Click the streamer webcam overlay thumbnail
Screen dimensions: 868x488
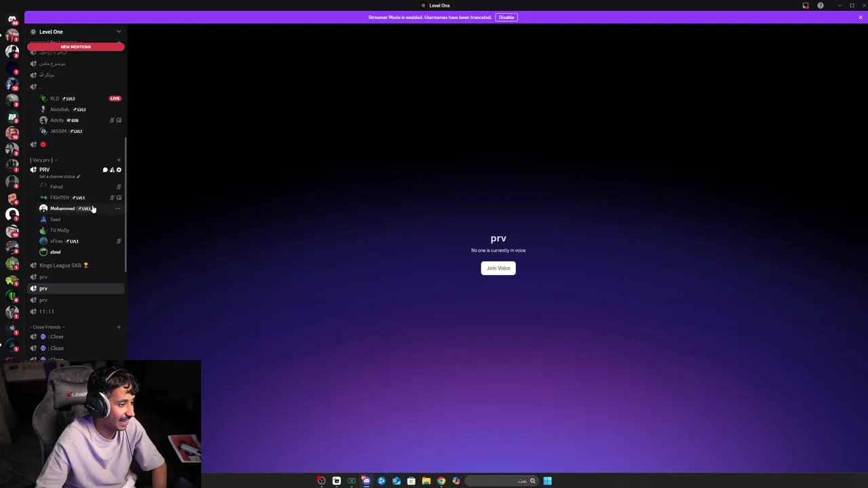[101, 424]
